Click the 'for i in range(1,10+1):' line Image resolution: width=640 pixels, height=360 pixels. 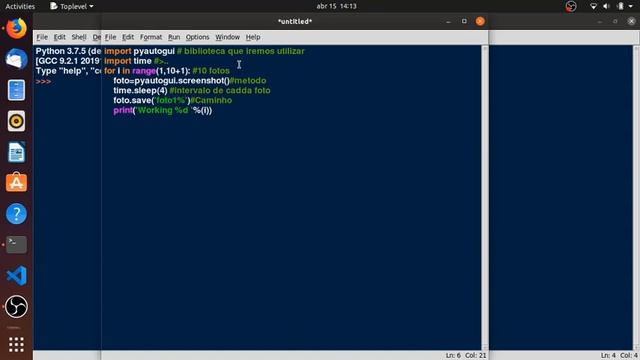coord(147,71)
